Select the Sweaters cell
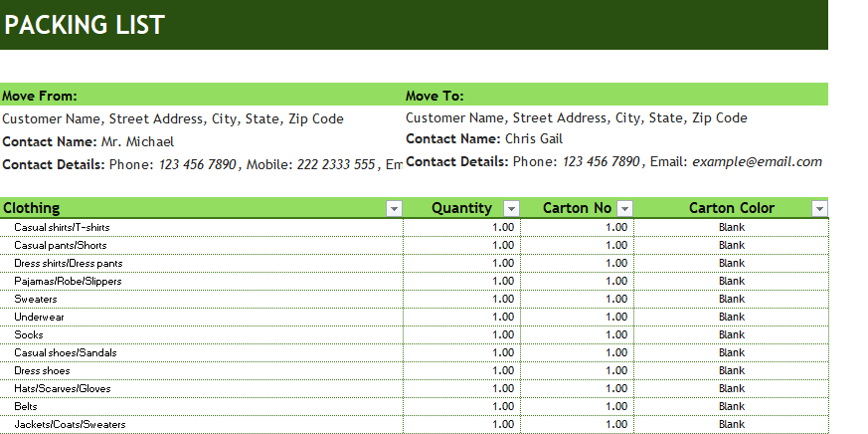Screen dimensions: 868x434 click(202, 299)
